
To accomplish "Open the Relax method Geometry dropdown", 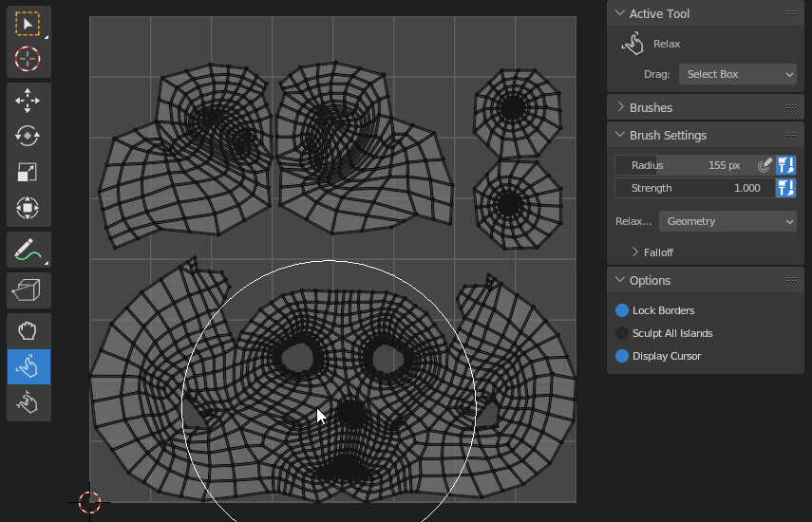I will (727, 221).
